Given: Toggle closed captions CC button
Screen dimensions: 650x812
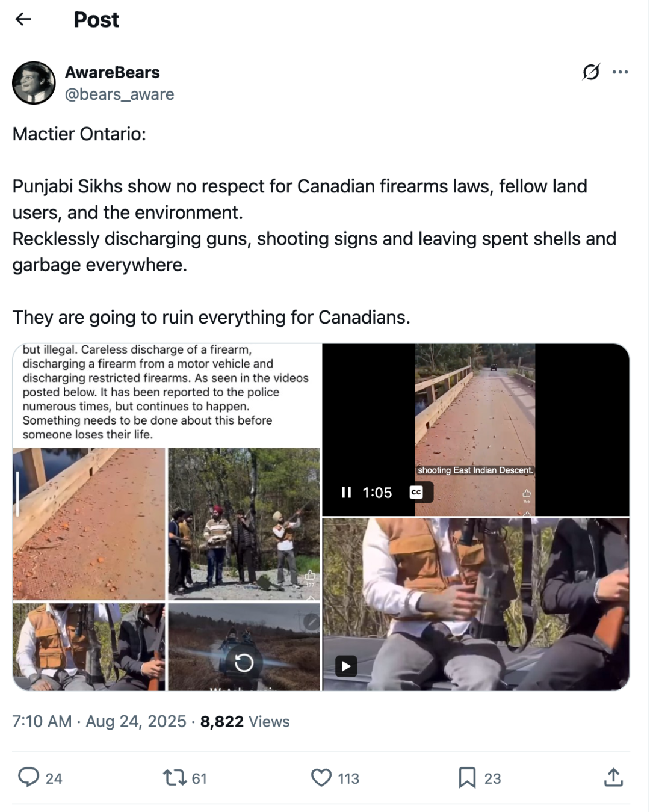Looking at the screenshot, I should [x=416, y=493].
